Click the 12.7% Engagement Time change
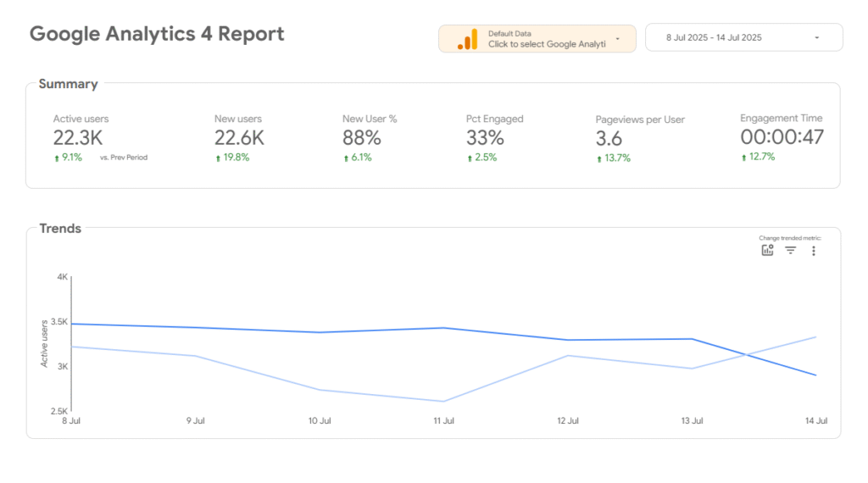 (x=759, y=157)
